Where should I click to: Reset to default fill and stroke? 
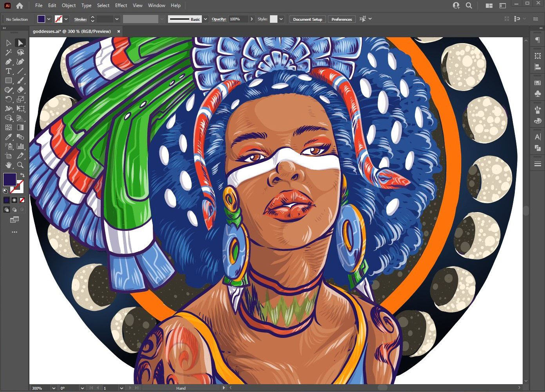point(5,191)
